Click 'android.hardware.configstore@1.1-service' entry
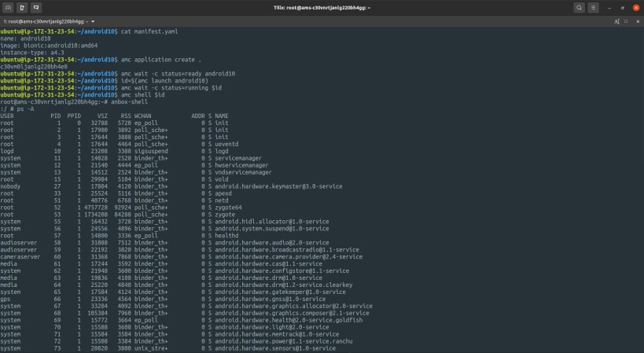This screenshot has width=644, height=353. tap(282, 271)
